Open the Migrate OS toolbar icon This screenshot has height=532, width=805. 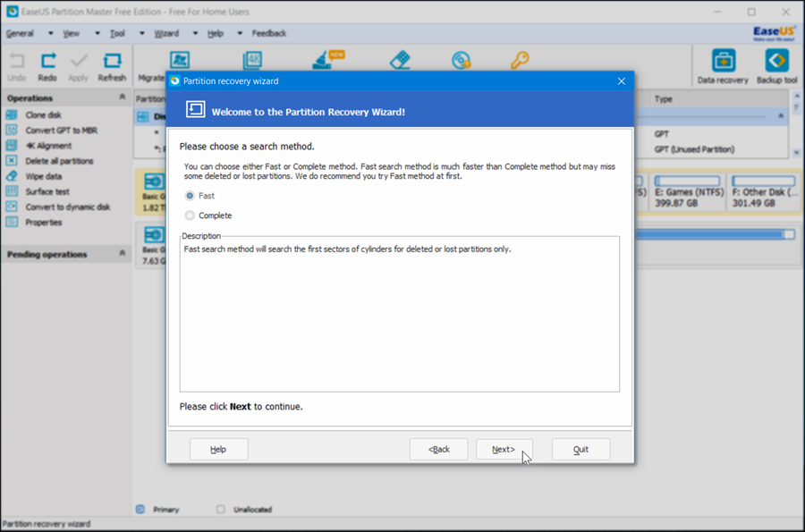point(180,61)
